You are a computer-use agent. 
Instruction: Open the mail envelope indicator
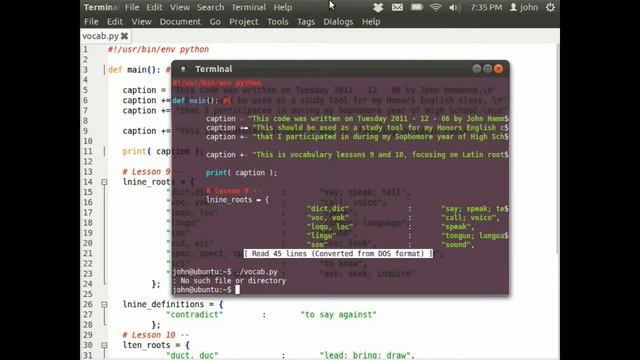[x=397, y=7]
